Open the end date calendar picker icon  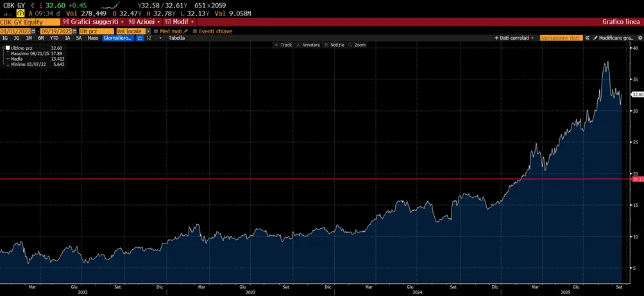74,31
